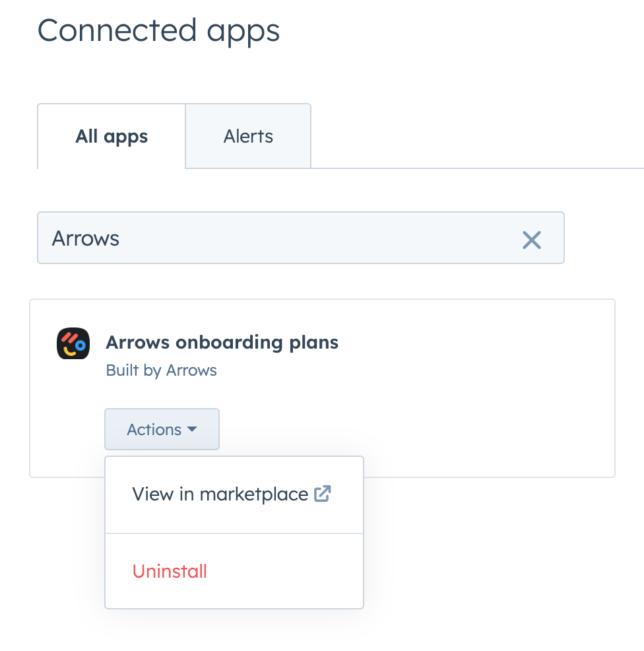
Task: Switch to the Alerts tab
Action: [248, 137]
